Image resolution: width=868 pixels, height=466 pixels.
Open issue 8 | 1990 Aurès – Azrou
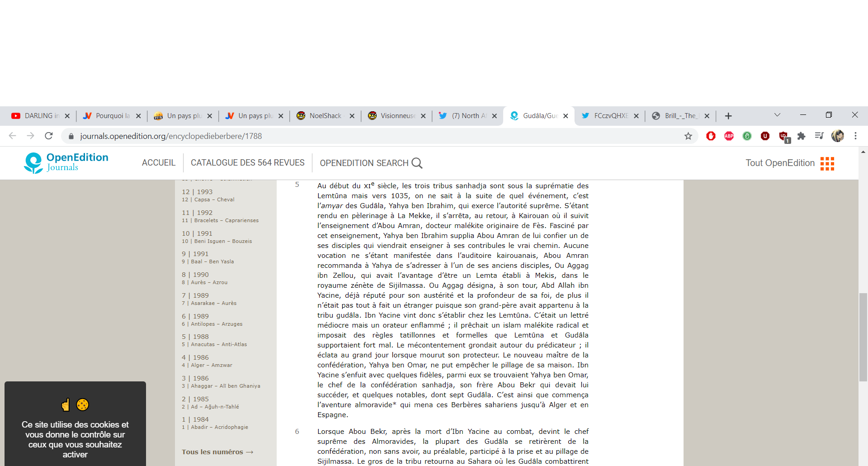205,278
